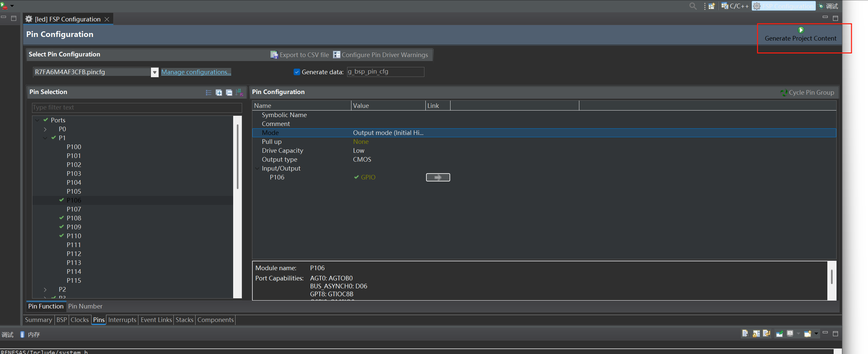This screenshot has height=354, width=868.
Task: Collapse the Input/Output row
Action: 257,168
